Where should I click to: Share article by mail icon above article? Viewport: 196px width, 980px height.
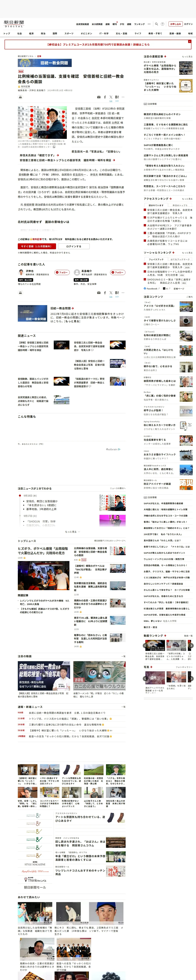(x=99, y=97)
